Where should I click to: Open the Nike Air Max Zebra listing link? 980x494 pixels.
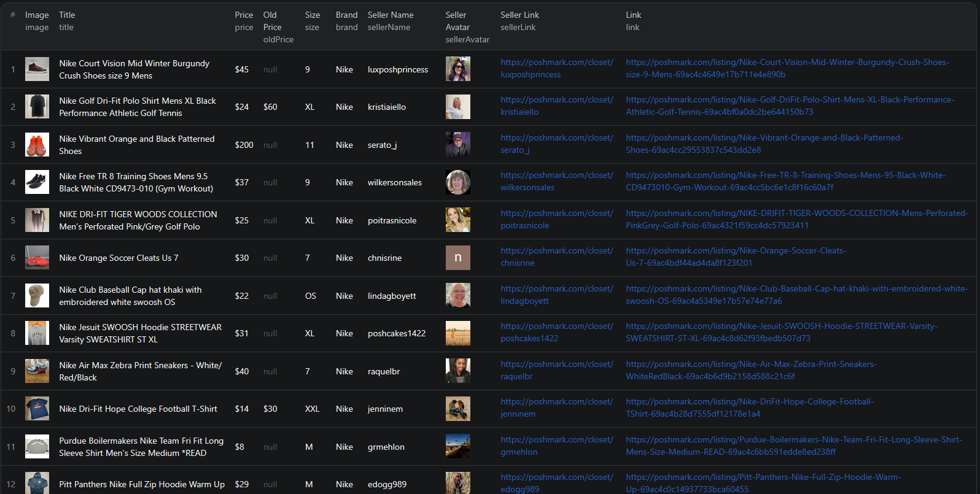[x=750, y=370]
